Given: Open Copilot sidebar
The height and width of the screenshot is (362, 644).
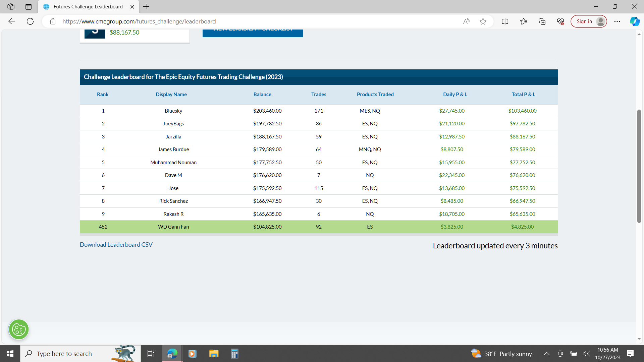Looking at the screenshot, I should pyautogui.click(x=635, y=21).
